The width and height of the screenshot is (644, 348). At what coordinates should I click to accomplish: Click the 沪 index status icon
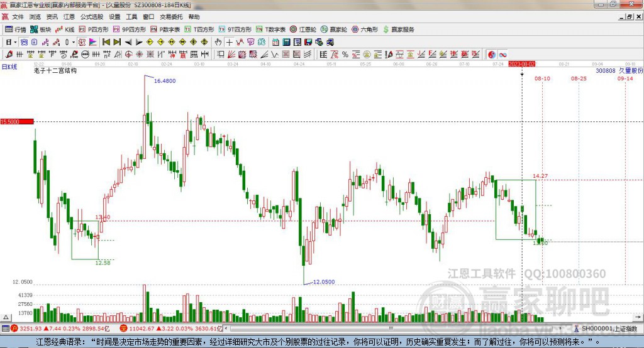[14, 329]
